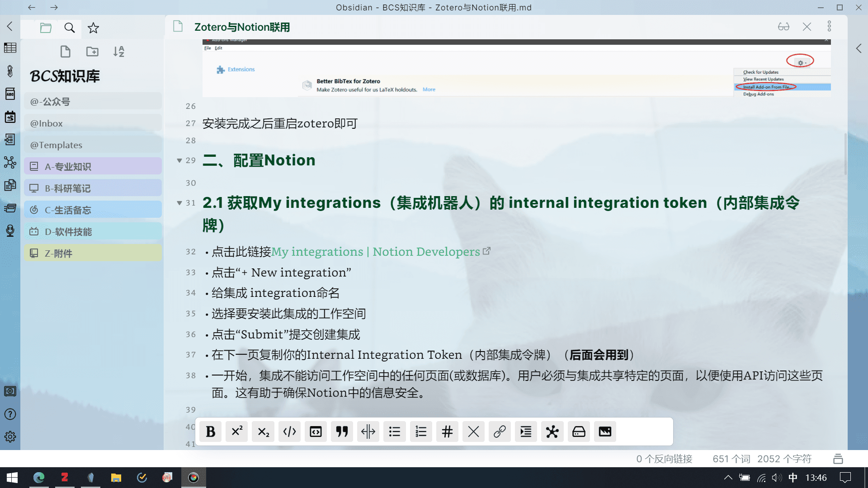Click the embedded Zotero add-ons screenshot
868x488 pixels.
tap(516, 68)
